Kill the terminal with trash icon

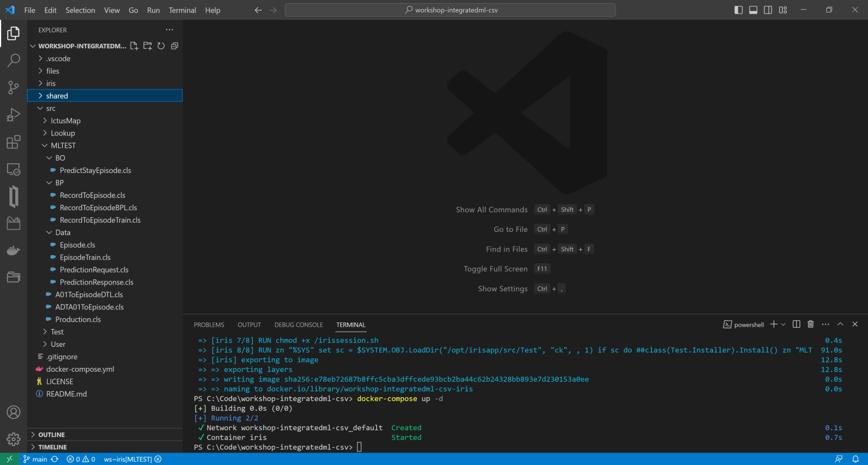[810, 324]
